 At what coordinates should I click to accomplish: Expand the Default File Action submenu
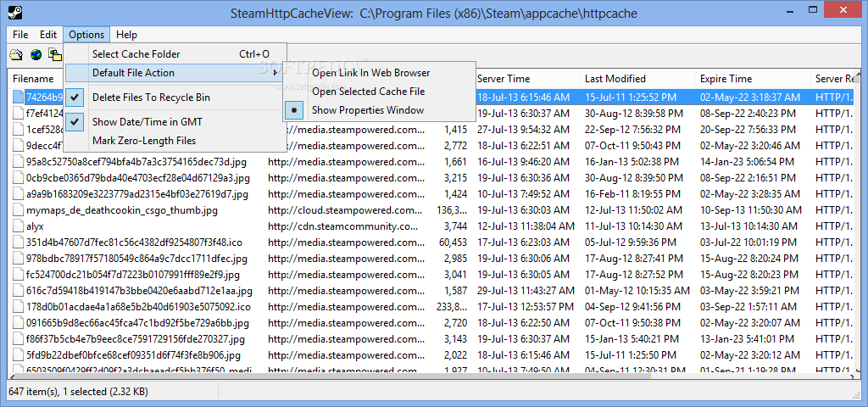tap(175, 73)
